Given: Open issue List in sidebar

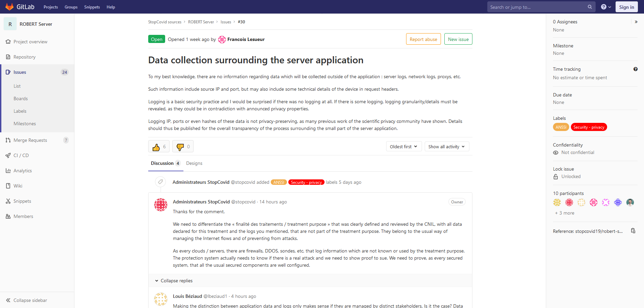Looking at the screenshot, I should click(17, 86).
